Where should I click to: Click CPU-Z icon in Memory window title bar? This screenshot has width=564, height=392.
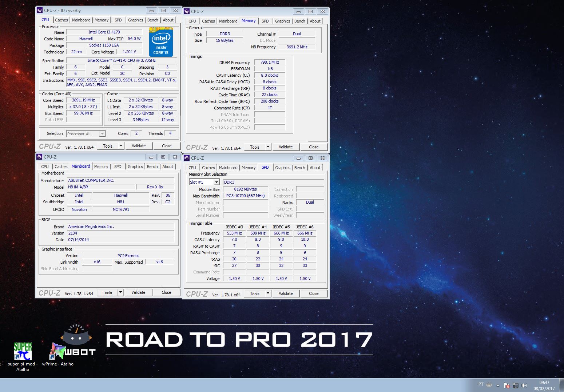187,11
